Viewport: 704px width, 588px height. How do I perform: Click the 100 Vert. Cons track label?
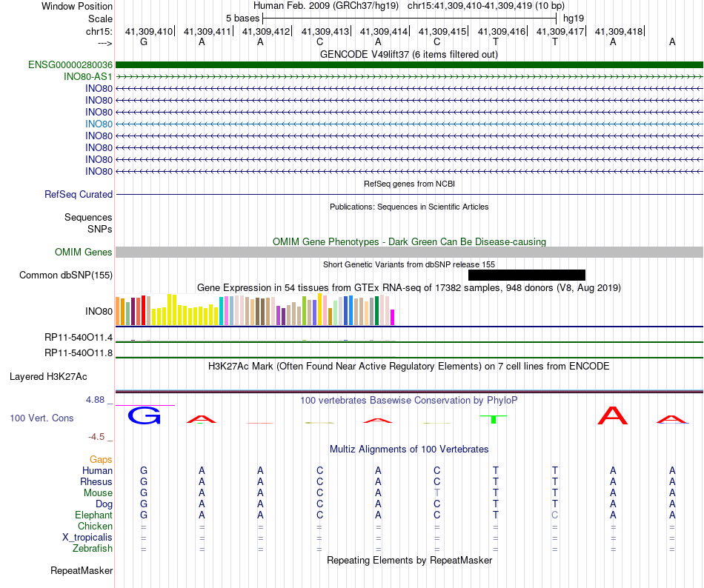41,418
